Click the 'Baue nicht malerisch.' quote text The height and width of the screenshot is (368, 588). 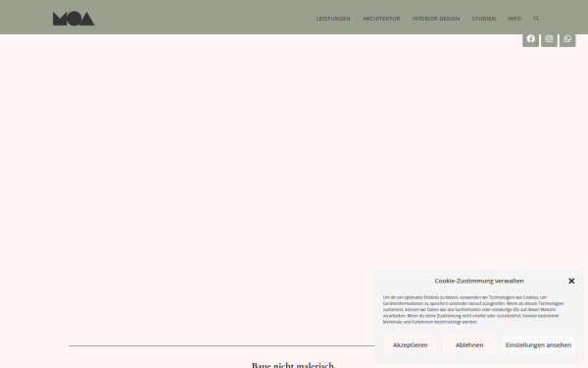pos(294,365)
